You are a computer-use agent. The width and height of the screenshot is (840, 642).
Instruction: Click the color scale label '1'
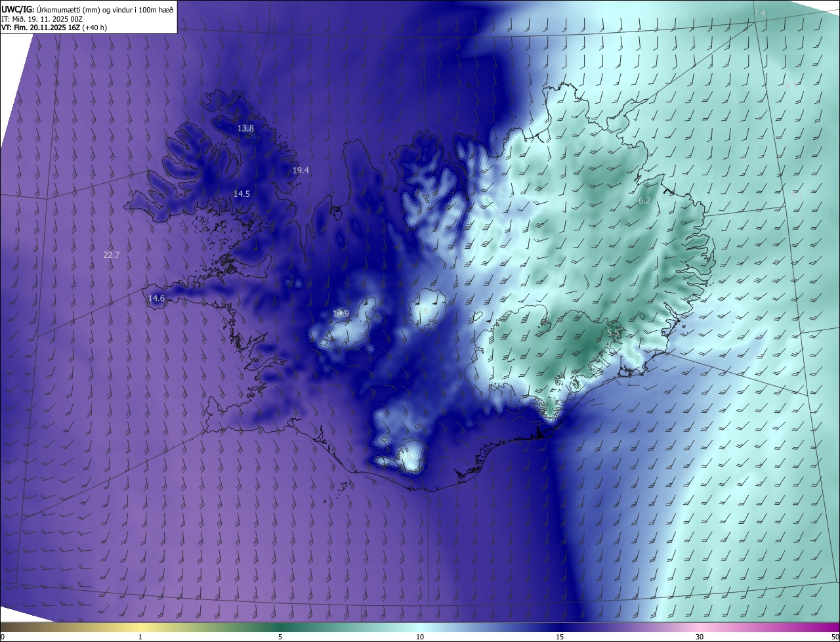tap(140, 637)
